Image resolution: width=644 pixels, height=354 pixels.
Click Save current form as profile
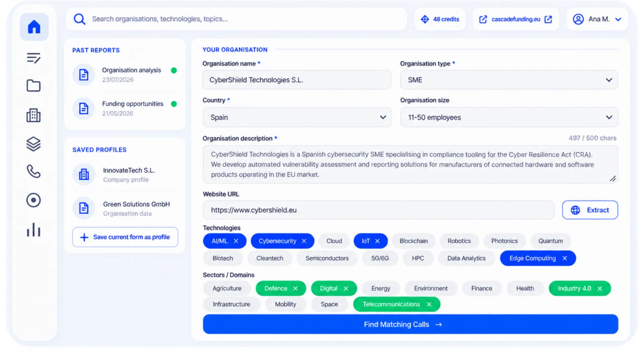[x=125, y=237]
